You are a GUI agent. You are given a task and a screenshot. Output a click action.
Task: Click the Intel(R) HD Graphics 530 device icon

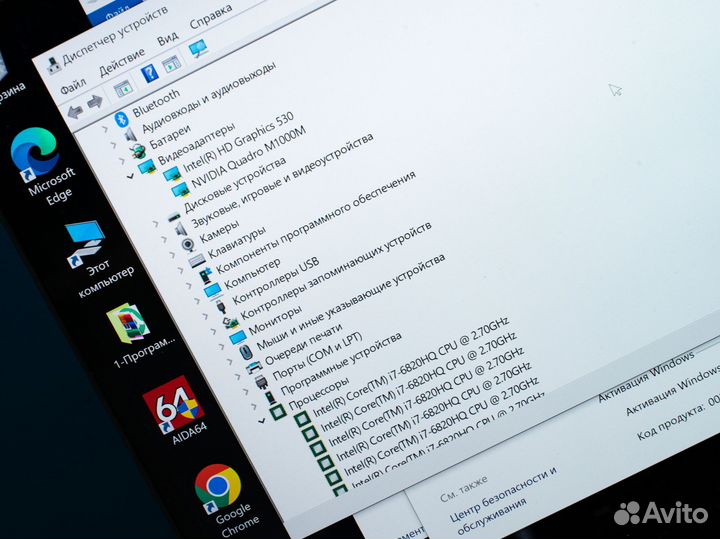[x=172, y=174]
